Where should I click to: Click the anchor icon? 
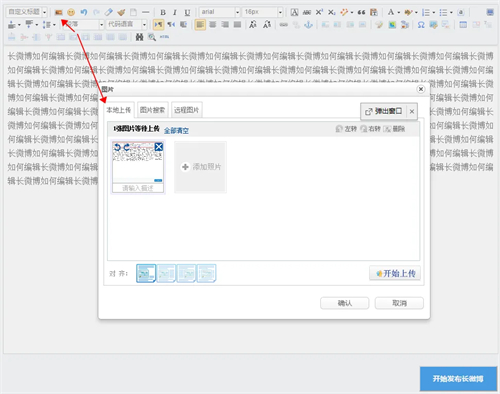(309, 25)
